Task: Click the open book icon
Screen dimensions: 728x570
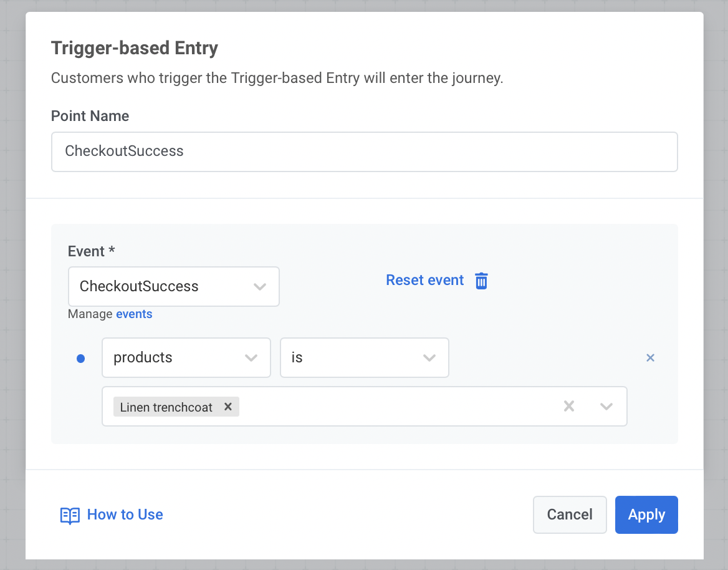Action: 70,515
